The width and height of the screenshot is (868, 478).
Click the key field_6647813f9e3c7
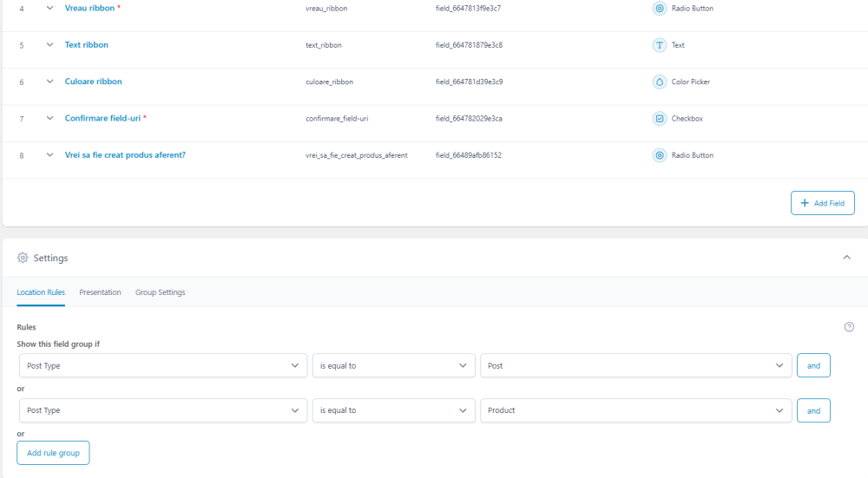pos(469,9)
